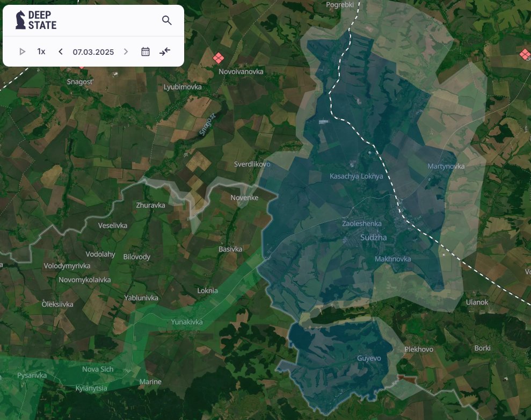This screenshot has width=531, height=420.
Task: Click the Makhnovka label
Action: tap(393, 259)
